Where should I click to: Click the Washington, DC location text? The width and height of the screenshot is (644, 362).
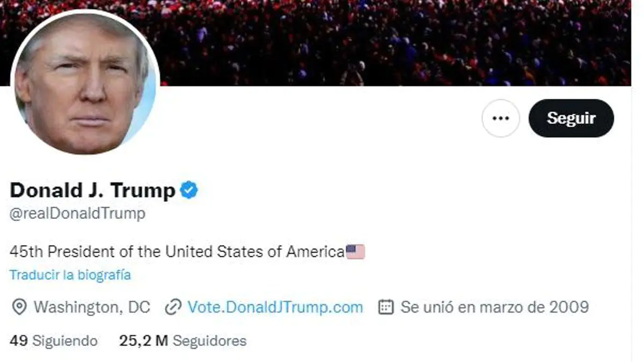click(x=92, y=307)
